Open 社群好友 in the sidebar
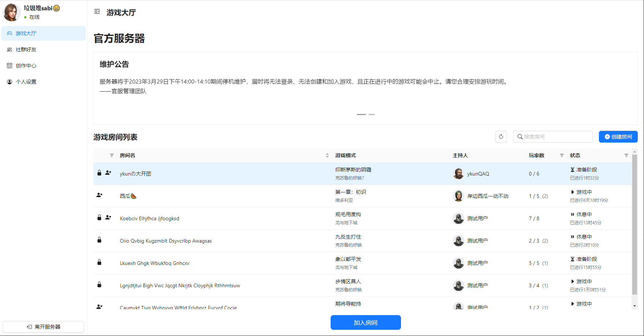Screen dimensions: 644x336 click(26, 49)
